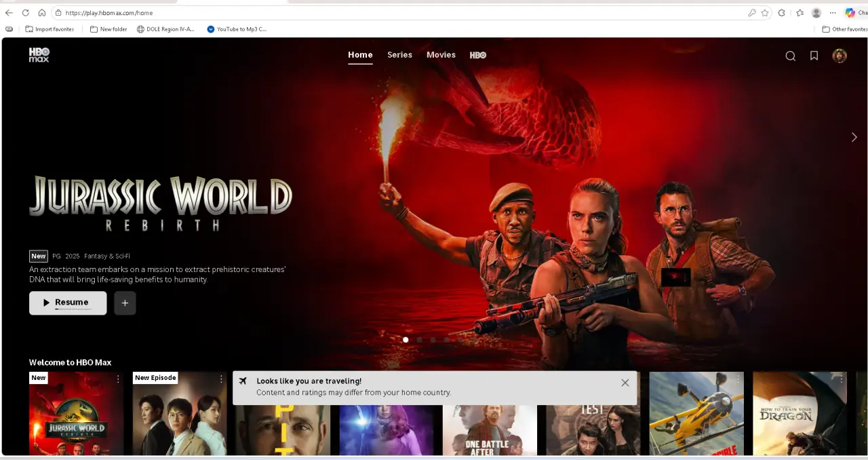Click the password key icon in address bar
This screenshot has height=460, width=868.
752,13
